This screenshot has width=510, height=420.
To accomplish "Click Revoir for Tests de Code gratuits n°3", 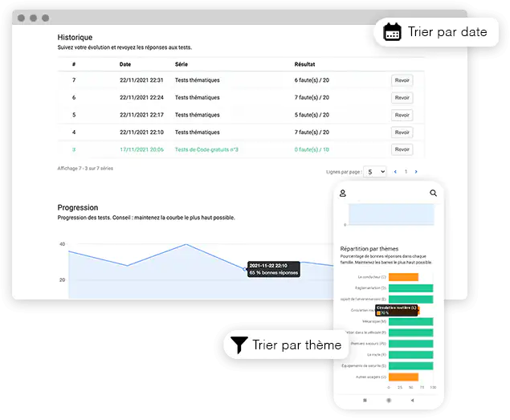I will coord(402,149).
